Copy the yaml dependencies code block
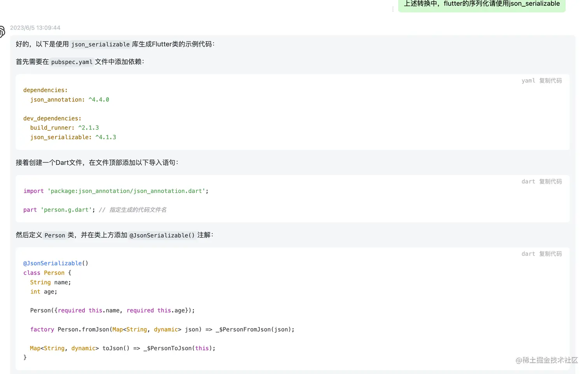Viewport: 588px width, 374px height. [550, 80]
